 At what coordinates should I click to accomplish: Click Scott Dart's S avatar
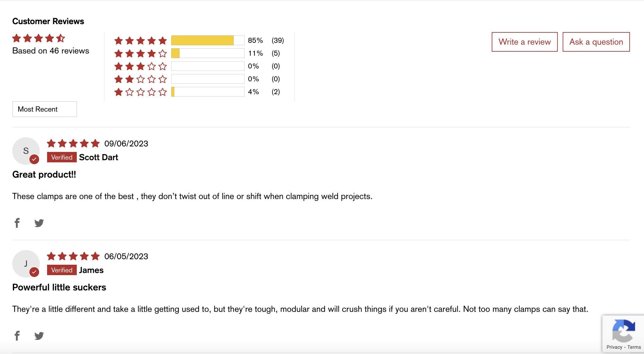26,151
